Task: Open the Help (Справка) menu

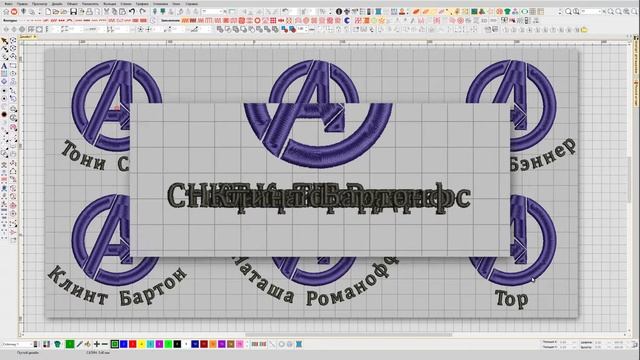Action: pyautogui.click(x=191, y=4)
